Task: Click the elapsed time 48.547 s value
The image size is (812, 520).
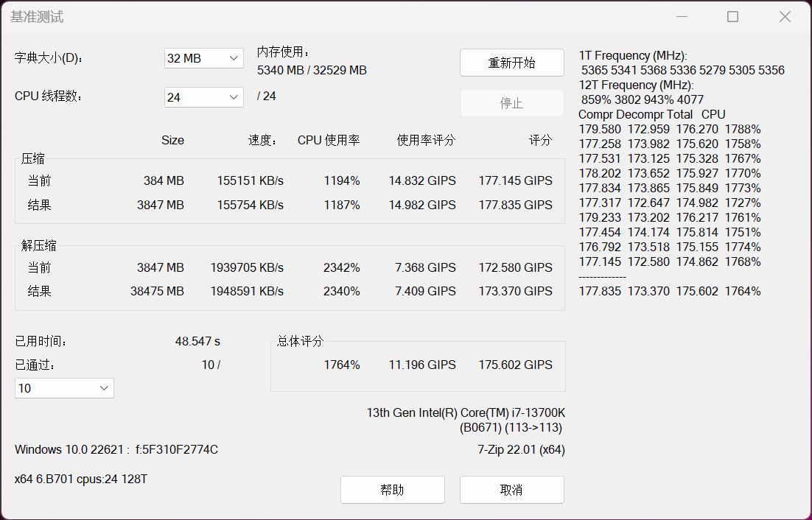Action: click(199, 341)
